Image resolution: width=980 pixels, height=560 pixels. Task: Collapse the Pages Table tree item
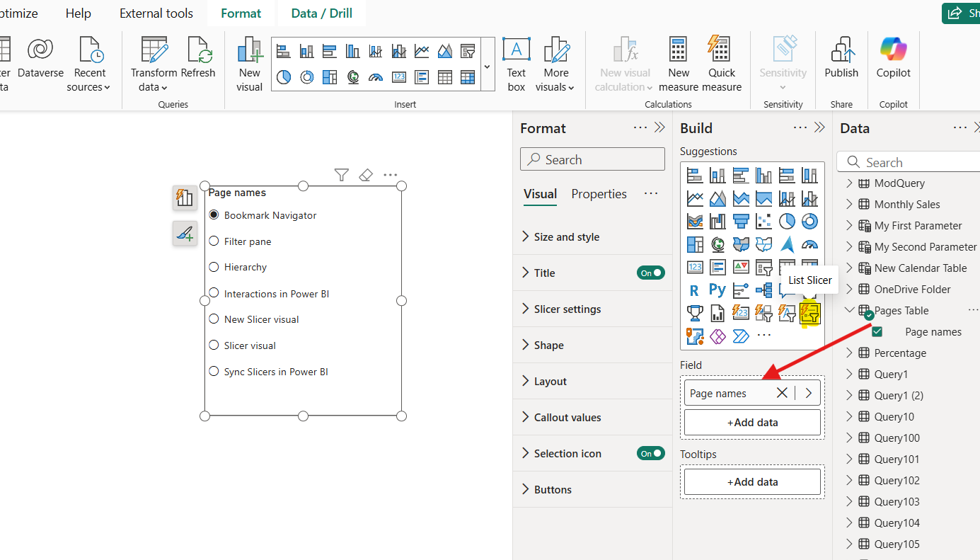(x=849, y=310)
